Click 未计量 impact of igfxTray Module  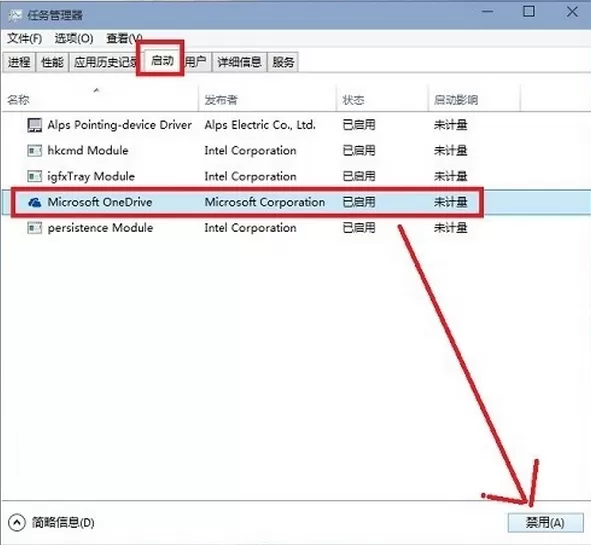click(x=450, y=176)
